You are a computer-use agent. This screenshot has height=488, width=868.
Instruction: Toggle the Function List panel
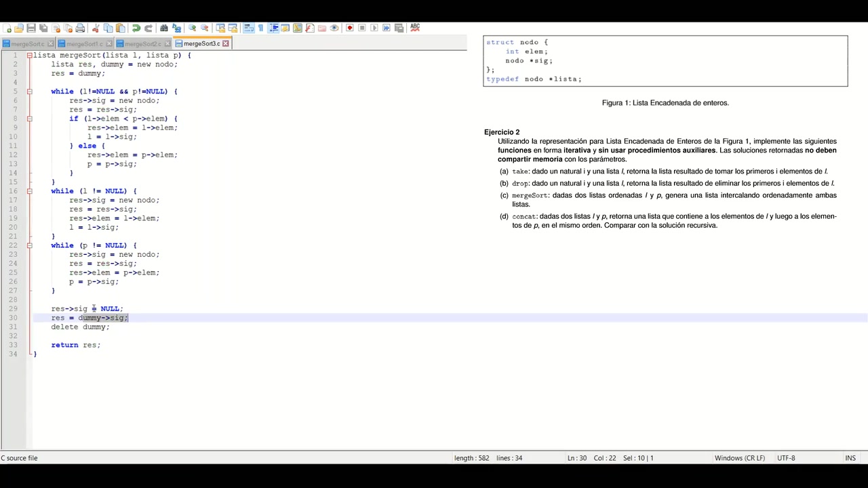point(310,28)
